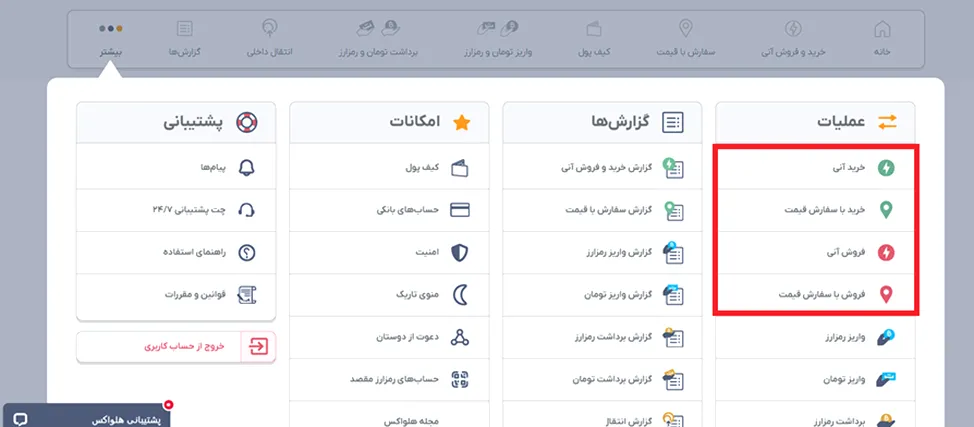This screenshot has height=427, width=974.
Task: Open راهنمای استفاده usage guide
Action: pyautogui.click(x=176, y=252)
